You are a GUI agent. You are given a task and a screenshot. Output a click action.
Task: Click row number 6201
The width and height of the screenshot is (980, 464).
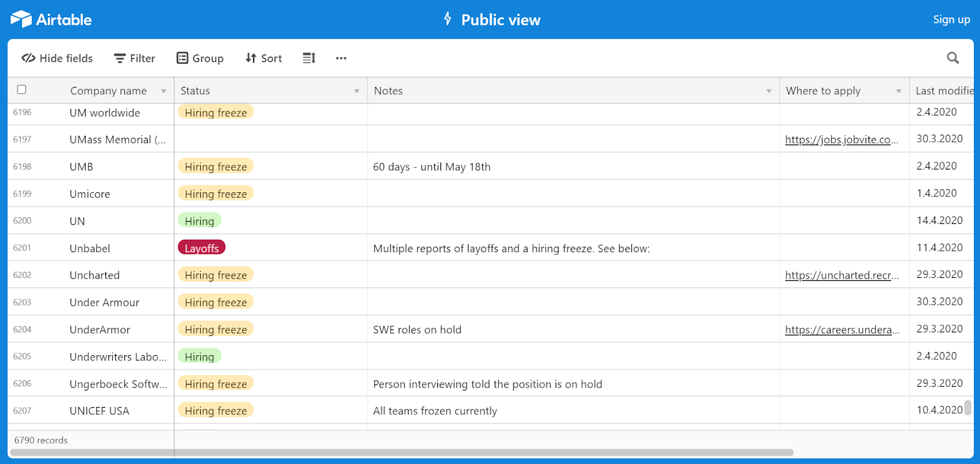(x=22, y=248)
